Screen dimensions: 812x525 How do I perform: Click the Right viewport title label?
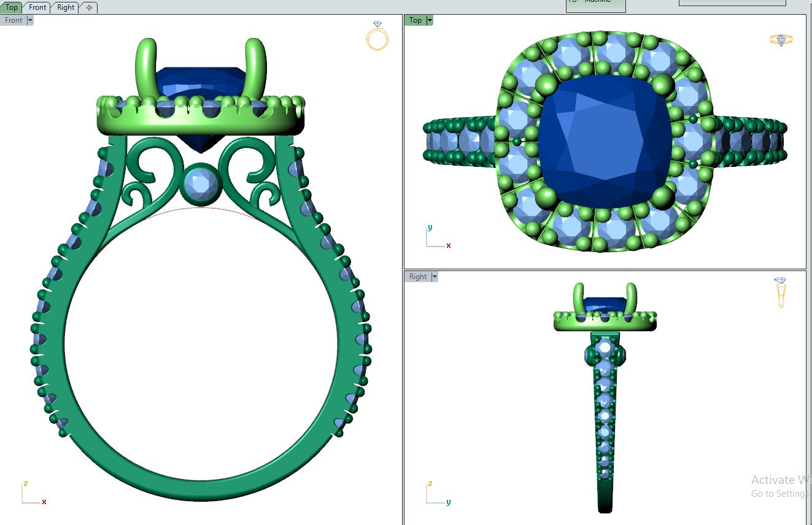(418, 277)
